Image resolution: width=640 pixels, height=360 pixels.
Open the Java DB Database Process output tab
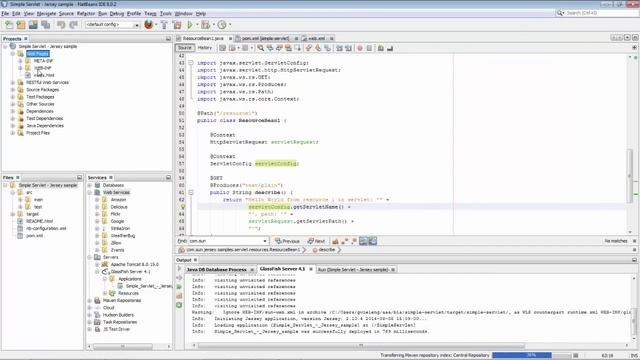216,270
